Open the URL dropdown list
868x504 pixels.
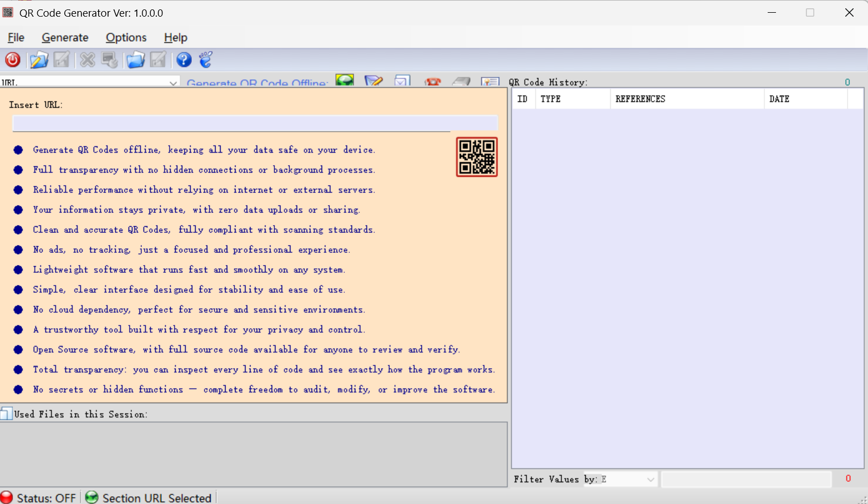(172, 82)
